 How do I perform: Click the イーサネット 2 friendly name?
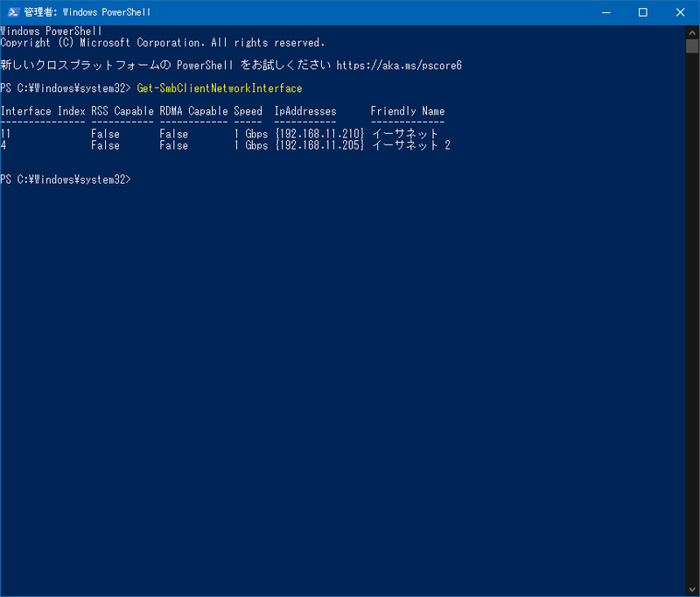pos(410,145)
